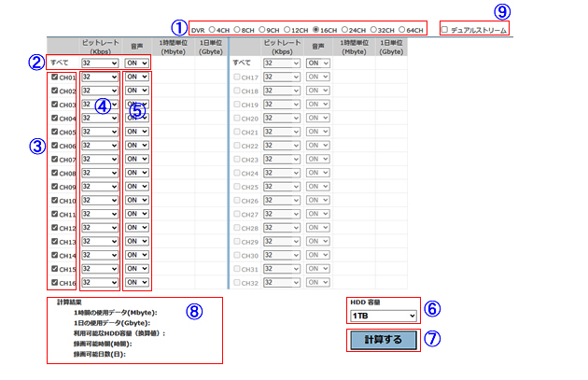This screenshot has height=380, width=588.
Task: Open the CH14 audio dropdown
Action: point(137,256)
